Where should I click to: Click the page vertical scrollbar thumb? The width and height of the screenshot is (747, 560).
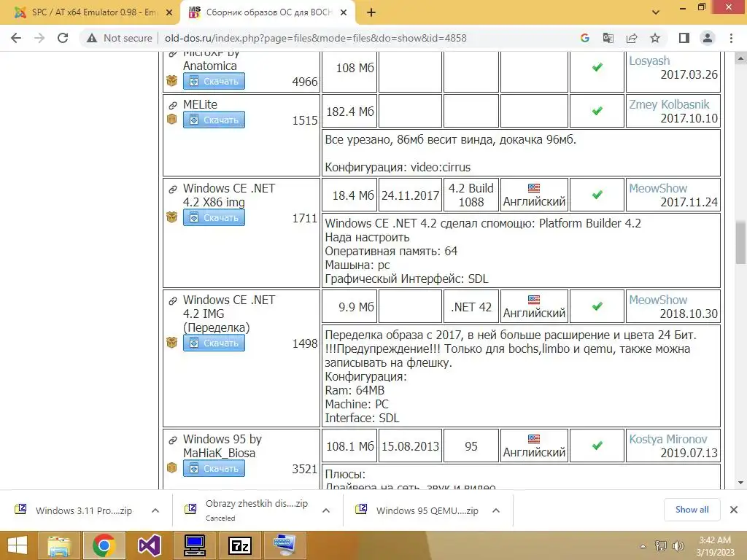point(740,243)
